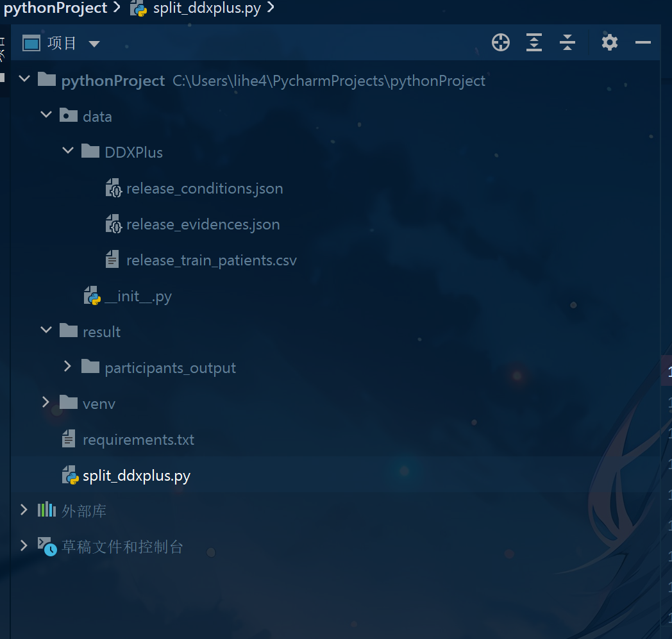
Task: Select release_train_patients.csv file
Action: point(211,260)
